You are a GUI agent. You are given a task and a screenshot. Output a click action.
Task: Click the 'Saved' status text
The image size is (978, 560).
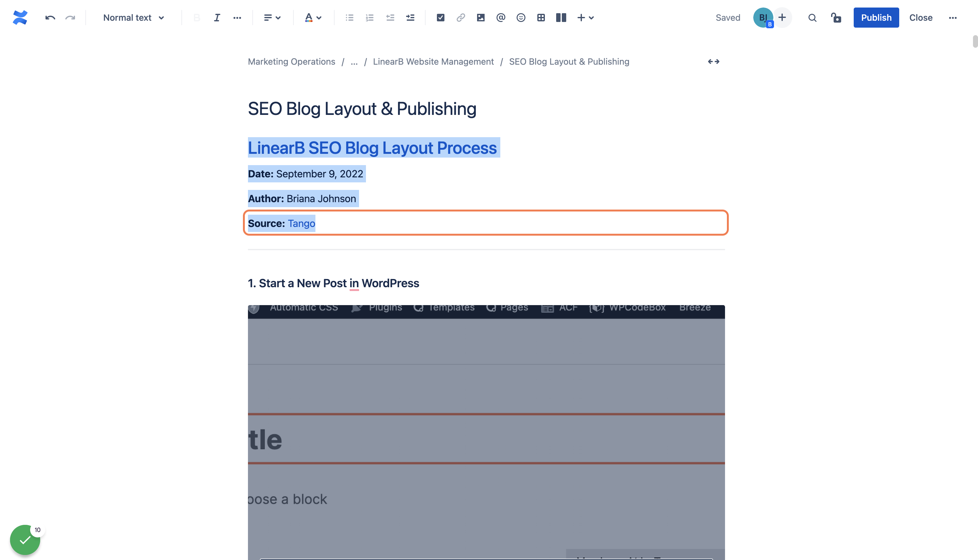point(728,18)
